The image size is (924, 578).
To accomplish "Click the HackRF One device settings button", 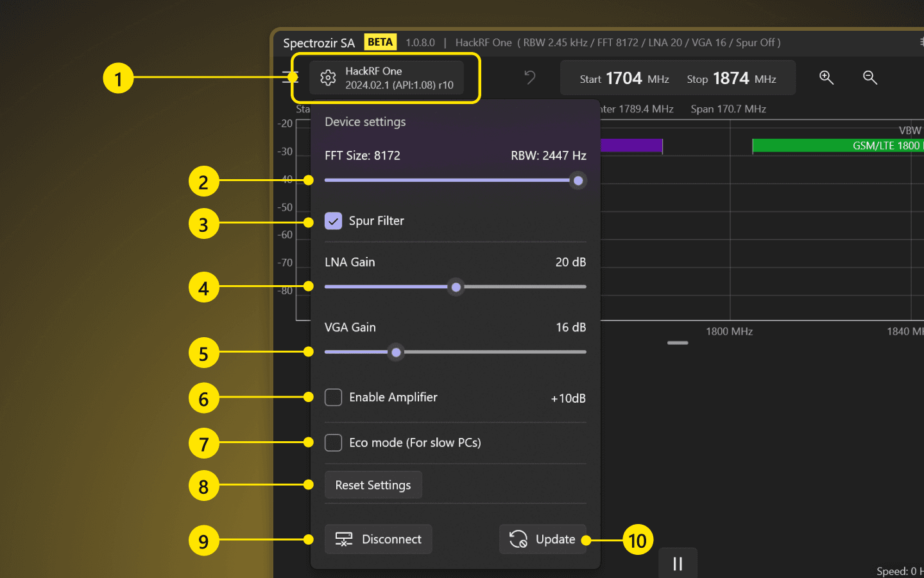I will [386, 78].
